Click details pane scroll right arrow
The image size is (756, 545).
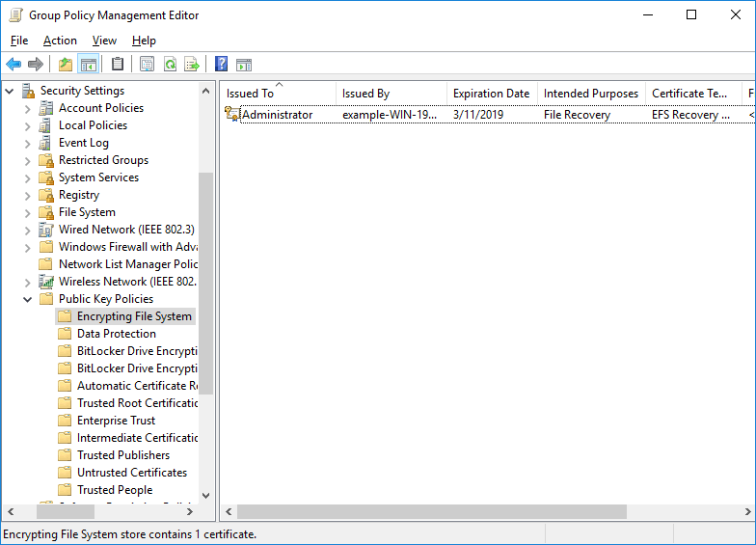(x=748, y=511)
